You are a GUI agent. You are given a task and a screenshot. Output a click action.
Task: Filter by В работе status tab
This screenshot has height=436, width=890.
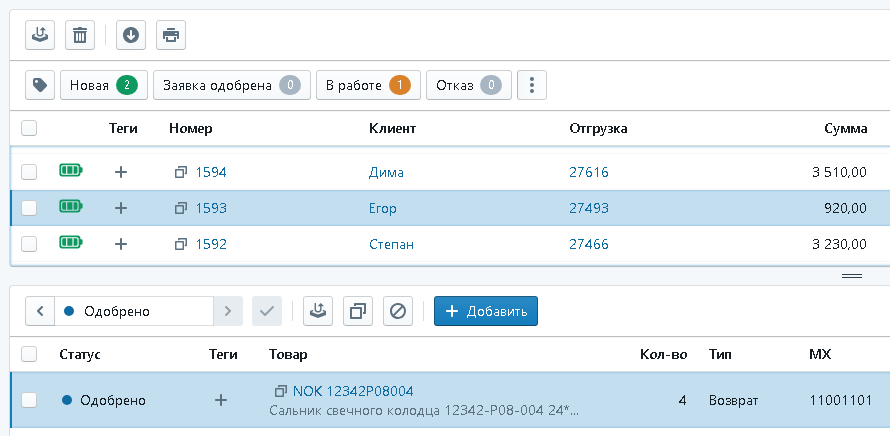click(x=368, y=85)
